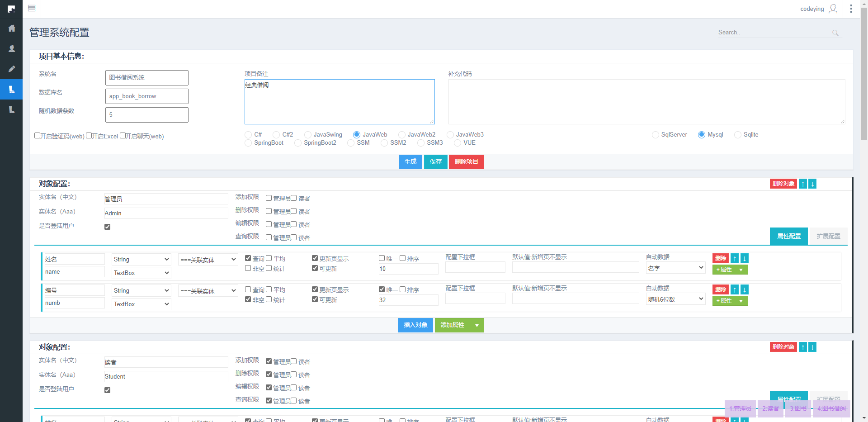This screenshot has height=422, width=868.
Task: Enable the 开启Excel checkbox
Action: [x=89, y=136]
